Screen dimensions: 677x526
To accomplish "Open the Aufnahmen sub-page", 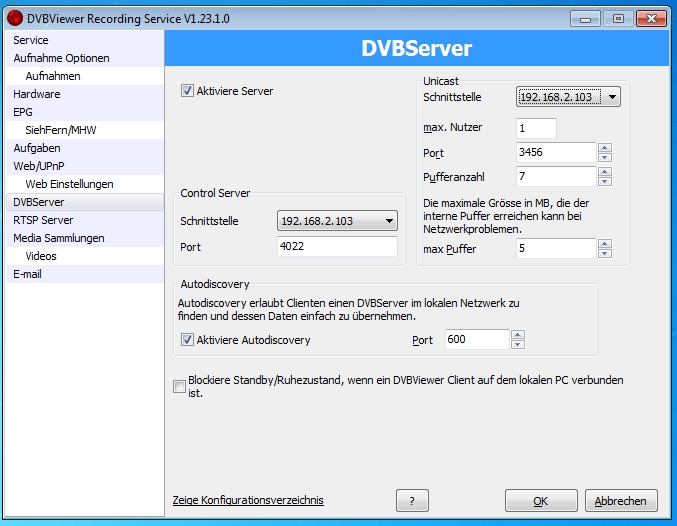I will tap(85, 76).
